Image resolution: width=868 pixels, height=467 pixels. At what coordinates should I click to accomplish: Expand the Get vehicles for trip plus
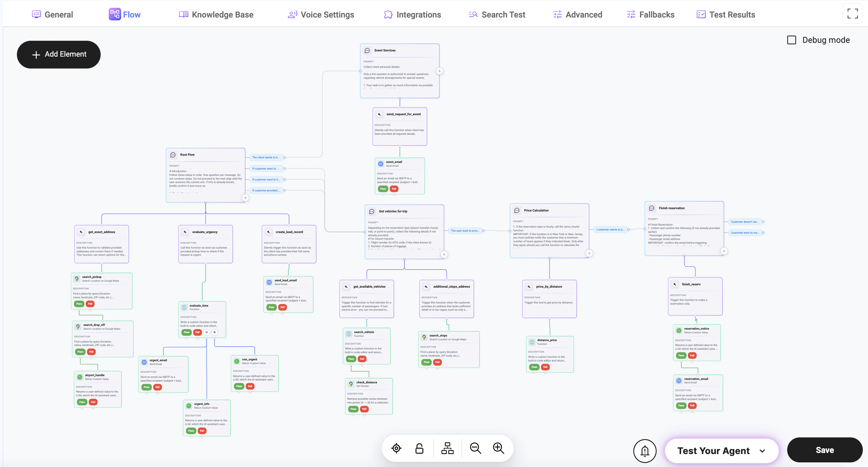444,255
